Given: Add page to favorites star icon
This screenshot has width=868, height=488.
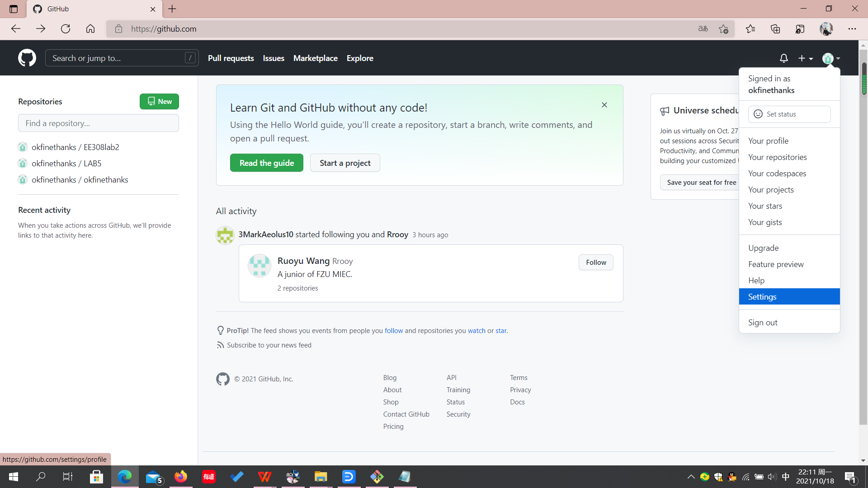Looking at the screenshot, I should pyautogui.click(x=723, y=29).
